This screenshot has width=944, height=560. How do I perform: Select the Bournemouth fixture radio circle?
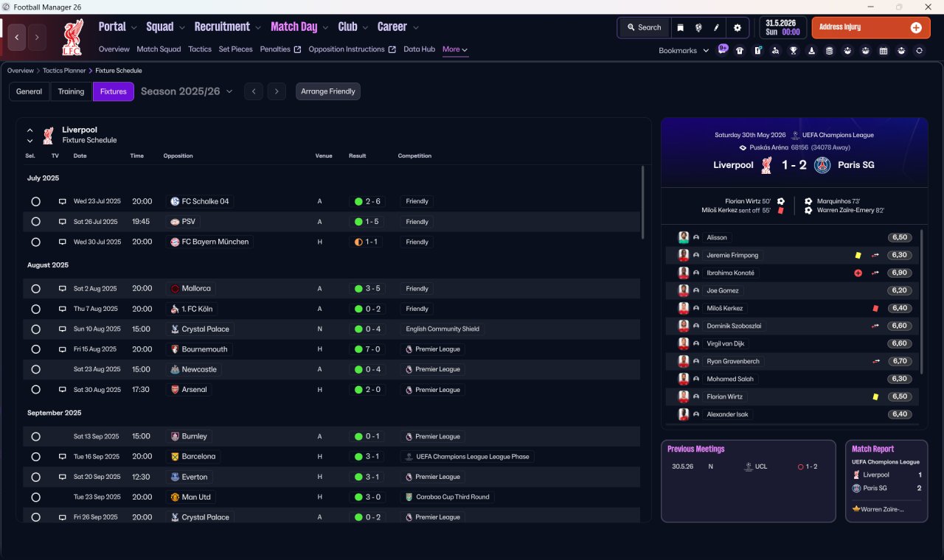pos(35,349)
